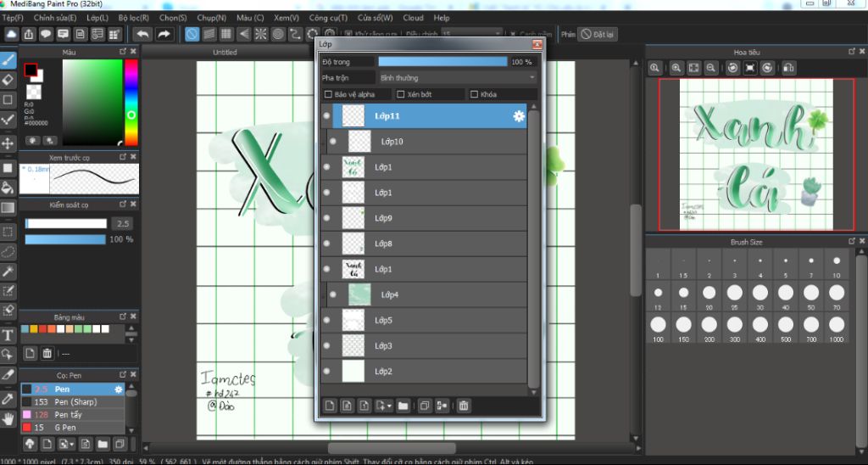Add a layer folder in Lớp panel
This screenshot has width=868, height=465.
[x=403, y=406]
